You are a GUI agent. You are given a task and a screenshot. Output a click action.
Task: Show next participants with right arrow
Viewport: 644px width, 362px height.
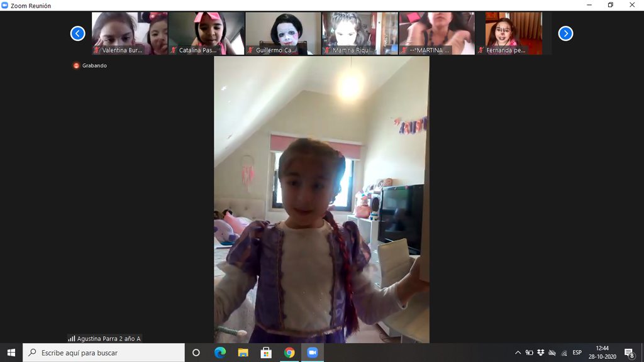[565, 33]
